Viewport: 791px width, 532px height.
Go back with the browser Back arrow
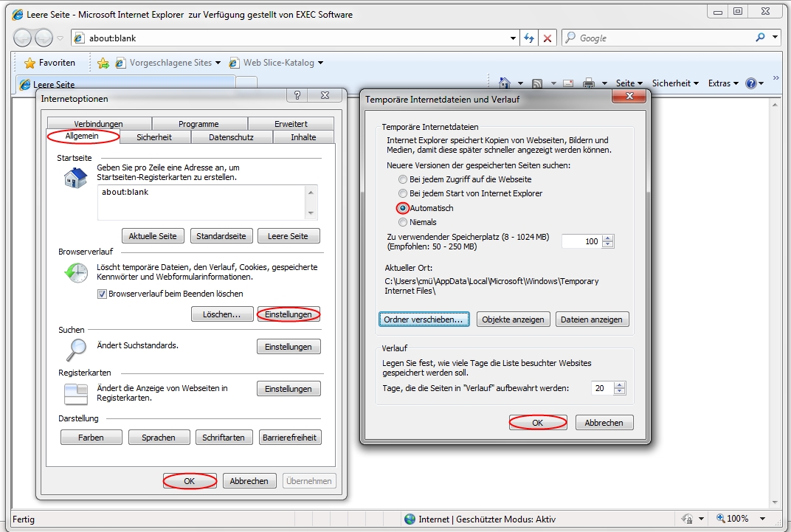pos(22,38)
